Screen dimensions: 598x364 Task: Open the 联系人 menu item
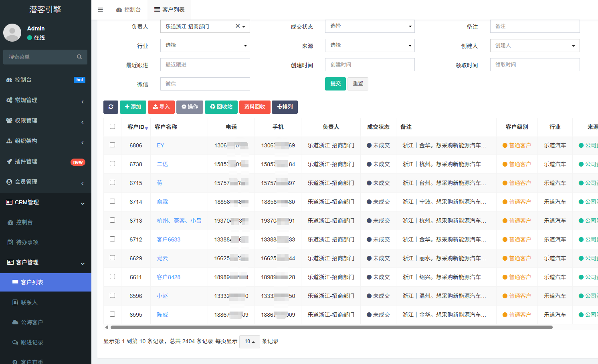pyautogui.click(x=46, y=302)
